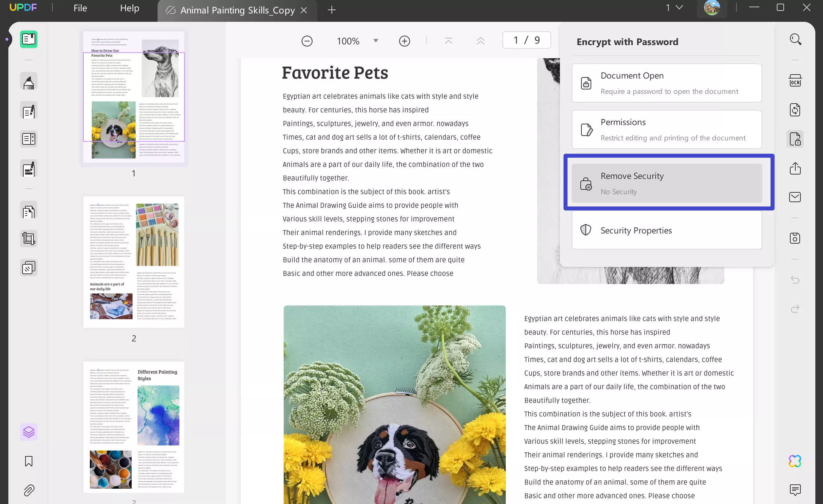
Task: Click the UPDF logo
Action: 23,7
